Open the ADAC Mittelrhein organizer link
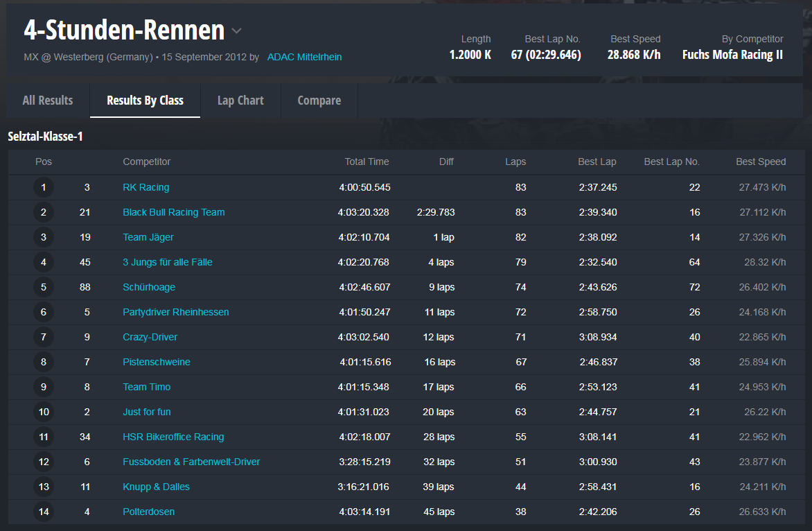 (x=304, y=57)
